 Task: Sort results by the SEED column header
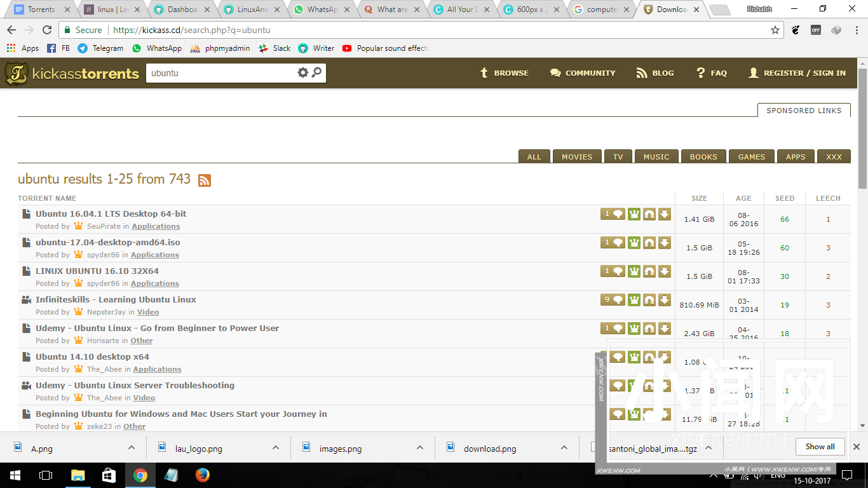tap(785, 198)
